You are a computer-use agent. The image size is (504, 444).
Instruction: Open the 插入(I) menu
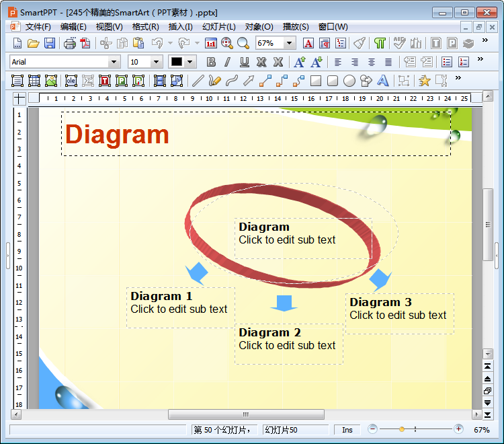coord(180,27)
